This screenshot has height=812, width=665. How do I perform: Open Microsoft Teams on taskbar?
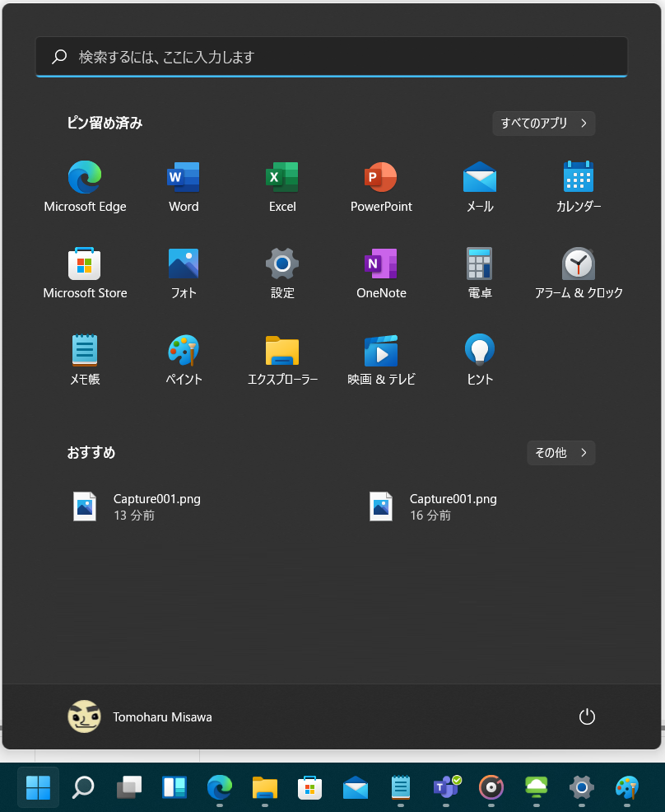click(x=446, y=787)
